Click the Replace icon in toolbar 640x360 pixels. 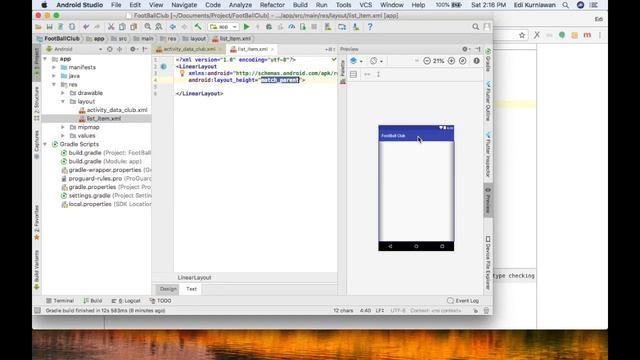click(x=159, y=27)
